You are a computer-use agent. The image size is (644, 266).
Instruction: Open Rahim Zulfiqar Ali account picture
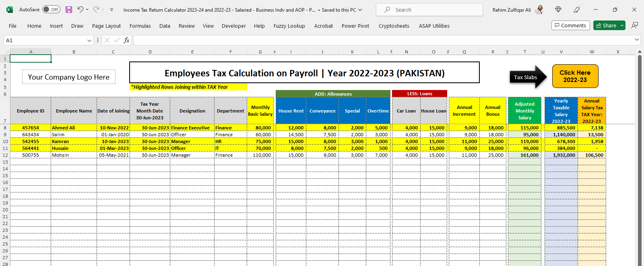[x=539, y=10]
